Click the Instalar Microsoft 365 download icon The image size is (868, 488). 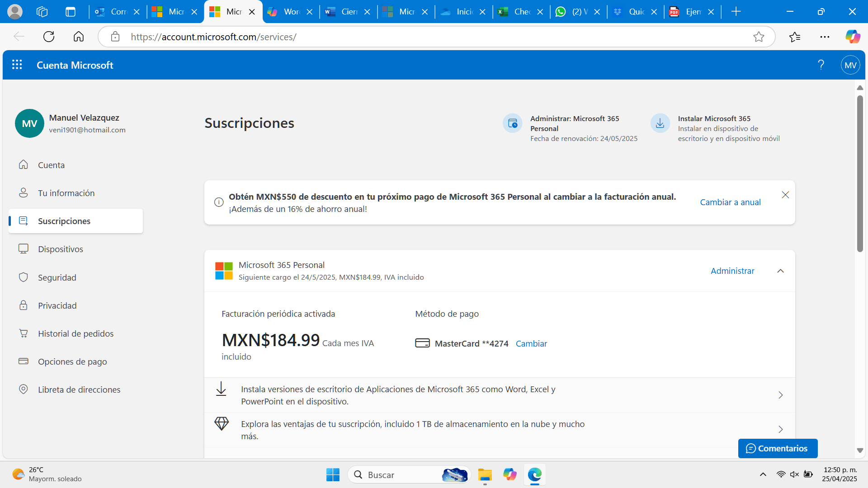(660, 123)
